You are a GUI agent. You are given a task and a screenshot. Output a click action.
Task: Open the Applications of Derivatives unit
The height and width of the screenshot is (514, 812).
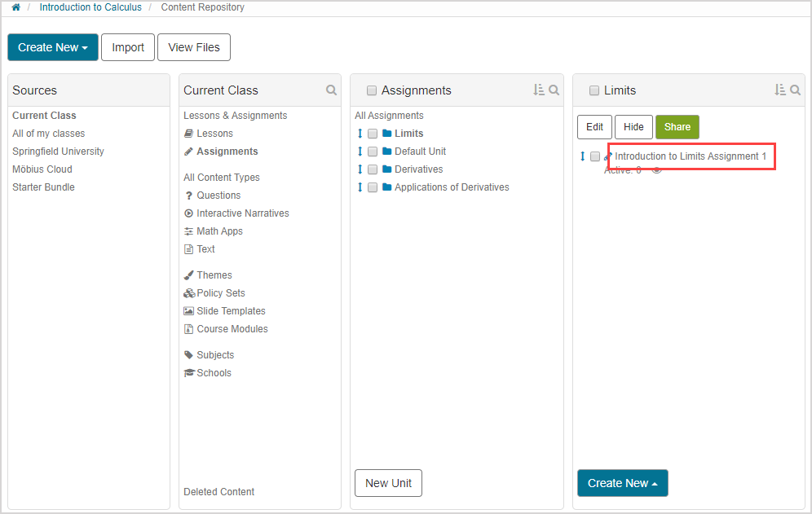point(452,187)
